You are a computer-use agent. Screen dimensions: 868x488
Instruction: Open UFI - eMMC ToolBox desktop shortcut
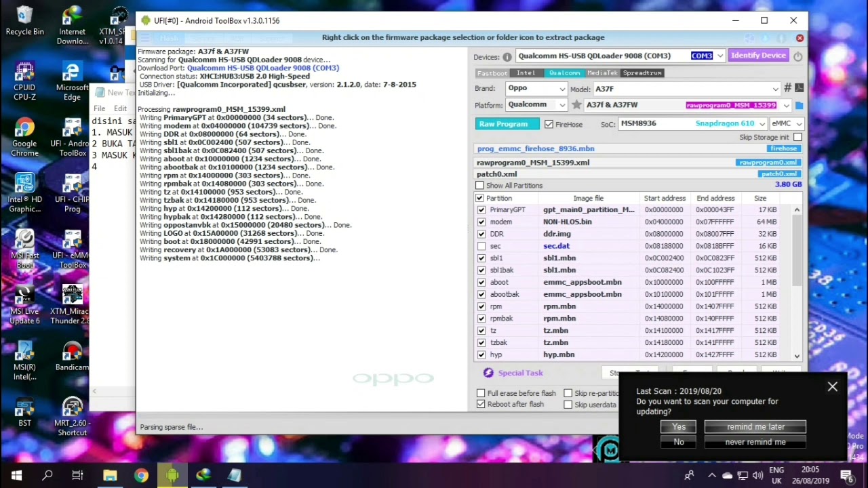[x=73, y=250]
